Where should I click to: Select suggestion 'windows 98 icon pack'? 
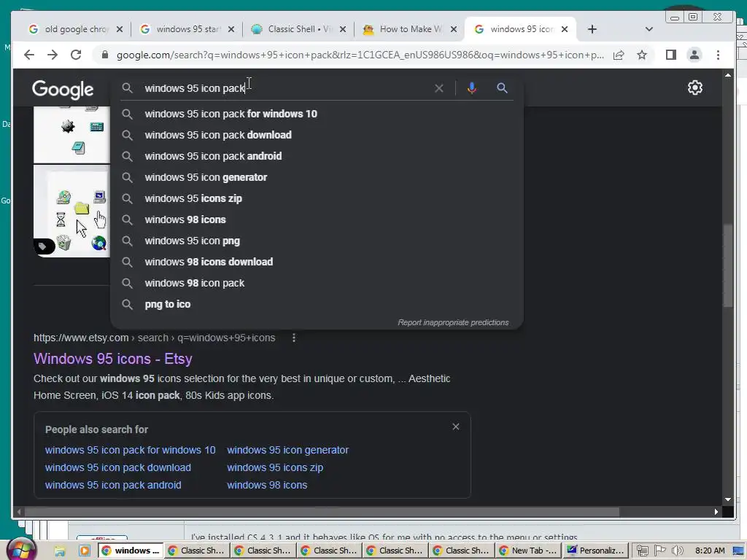click(x=317, y=283)
